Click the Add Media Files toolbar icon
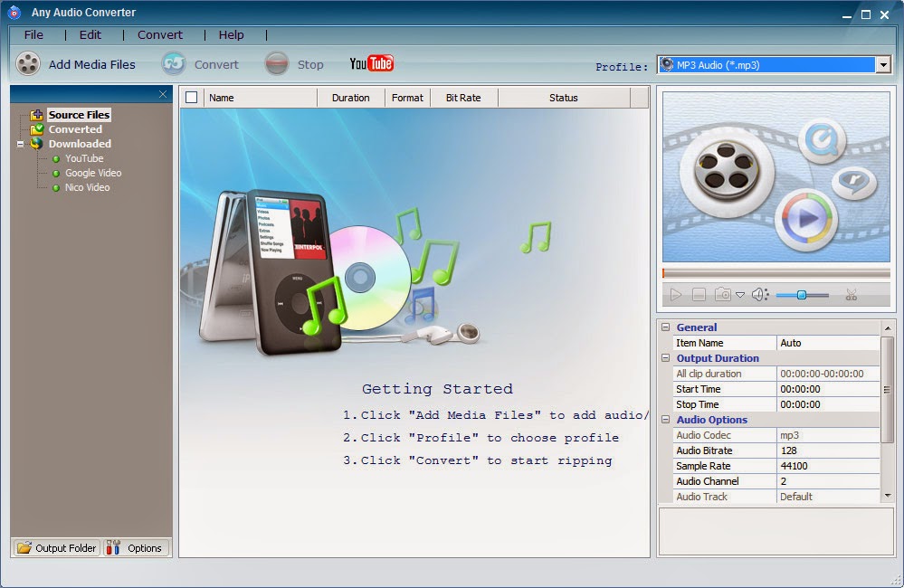Screen dimensions: 904x588 tap(29, 63)
